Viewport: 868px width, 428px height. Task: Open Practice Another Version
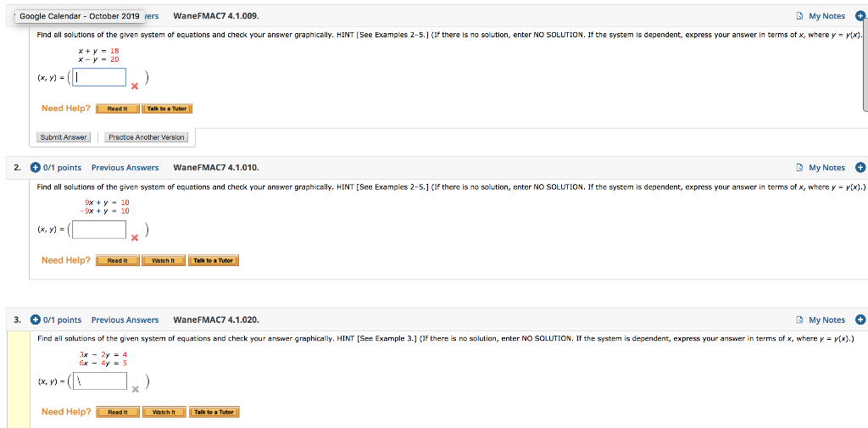tap(147, 137)
